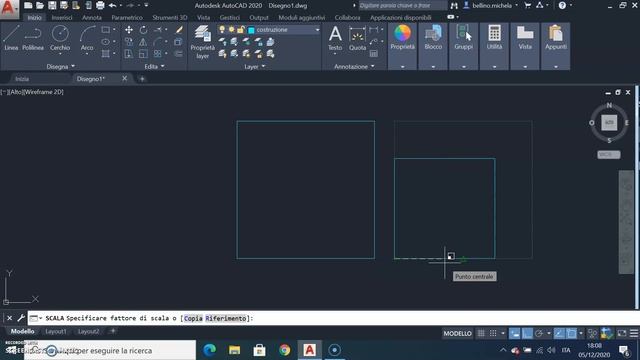This screenshot has width=640, height=360.
Task: Click the Plot (print) icon in quick access toolbar
Action: click(100, 5)
